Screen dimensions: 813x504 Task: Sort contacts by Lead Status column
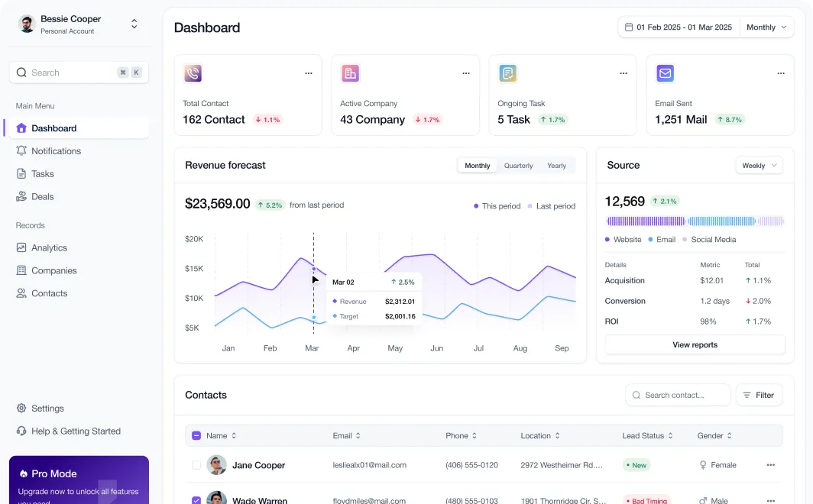click(648, 435)
